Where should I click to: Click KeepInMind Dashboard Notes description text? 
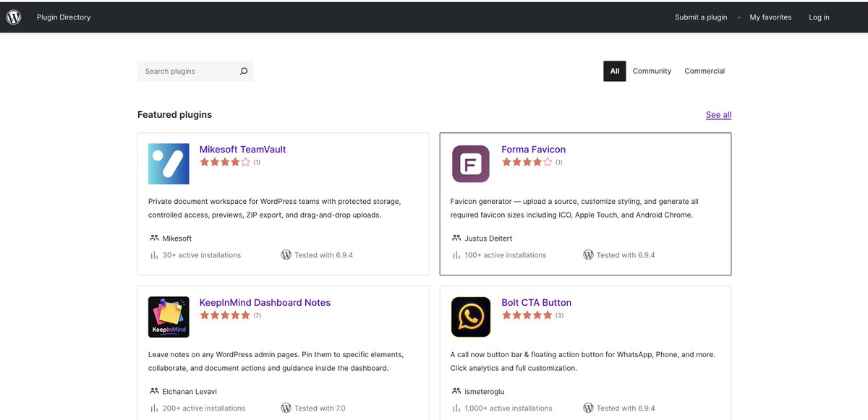276,361
